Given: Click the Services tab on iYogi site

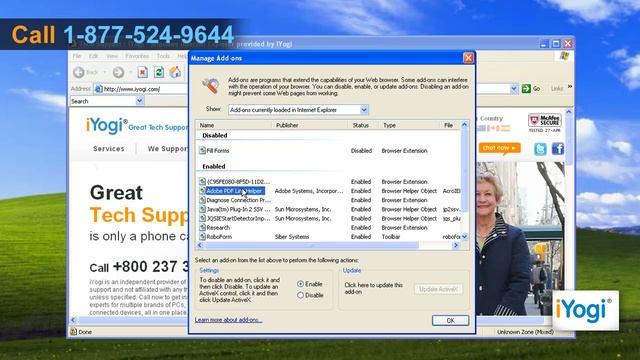Looking at the screenshot, I should click(x=109, y=149).
